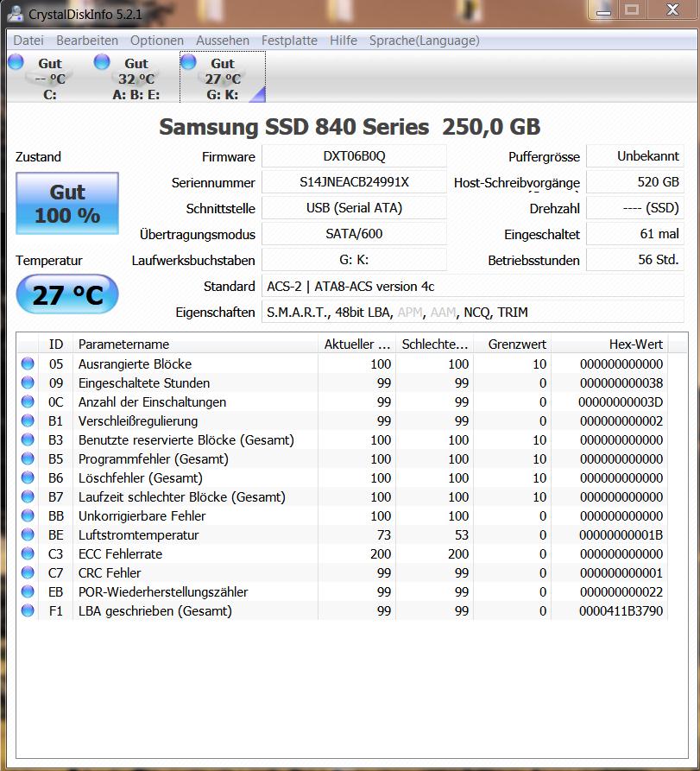Image resolution: width=700 pixels, height=771 pixels.
Task: Close the CrystalDiskInfo window
Action: pos(672,9)
